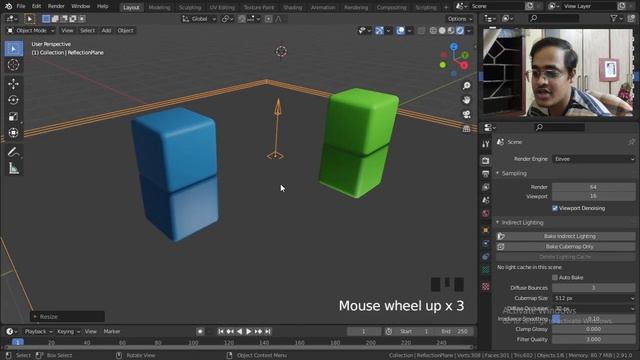Click Bake Indirect Lighting button
Image resolution: width=640 pixels, height=360 pixels.
pos(566,236)
